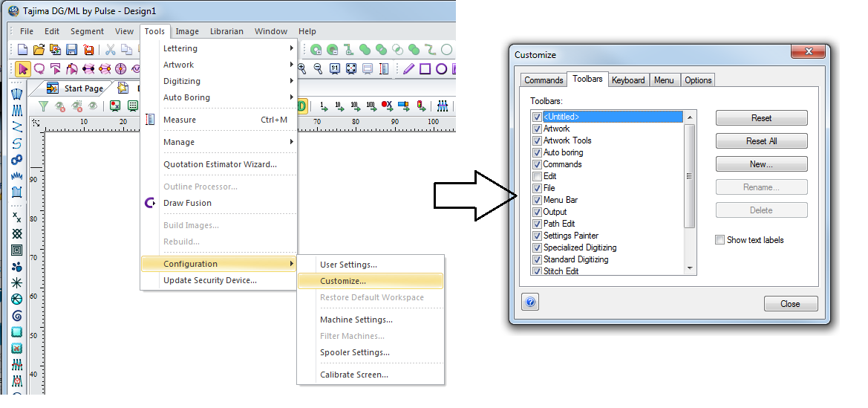The image size is (868, 408).
Task: Click the green filter funnel icon
Action: click(x=43, y=106)
